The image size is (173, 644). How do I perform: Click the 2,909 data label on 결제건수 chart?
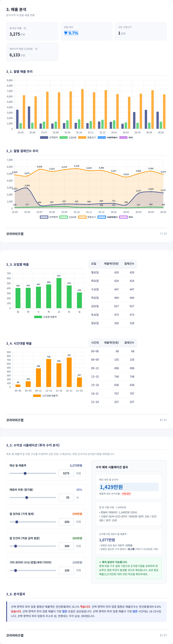point(27,185)
